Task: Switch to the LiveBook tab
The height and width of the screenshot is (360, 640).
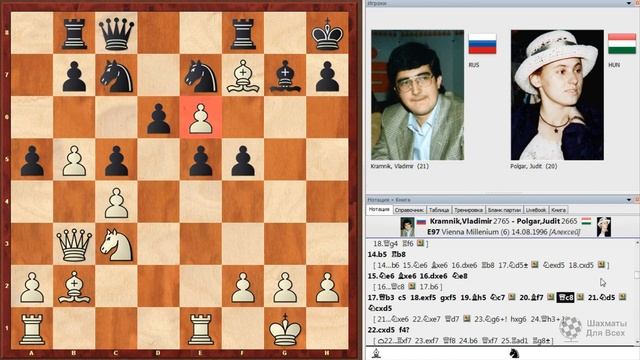Action: click(536, 210)
